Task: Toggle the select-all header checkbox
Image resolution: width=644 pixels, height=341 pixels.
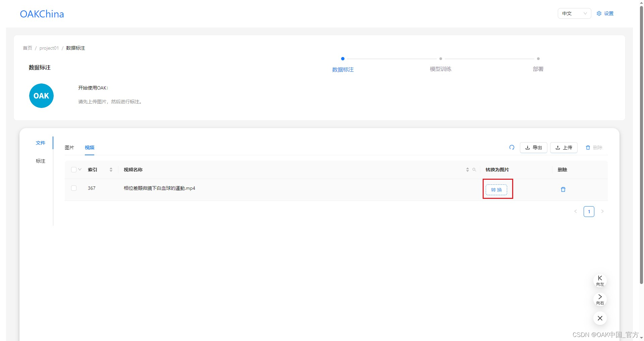Action: tap(74, 170)
